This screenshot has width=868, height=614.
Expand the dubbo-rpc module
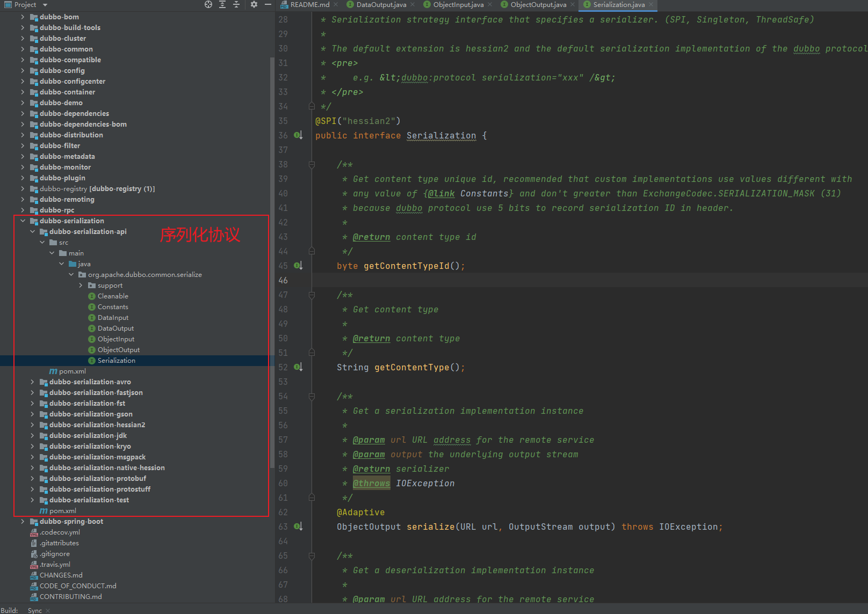pos(23,210)
